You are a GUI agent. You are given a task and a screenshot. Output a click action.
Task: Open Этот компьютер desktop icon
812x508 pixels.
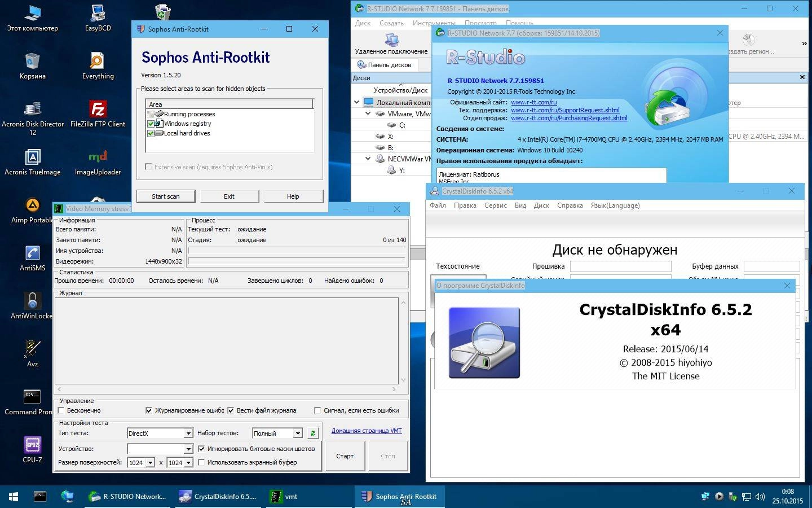[x=33, y=17]
